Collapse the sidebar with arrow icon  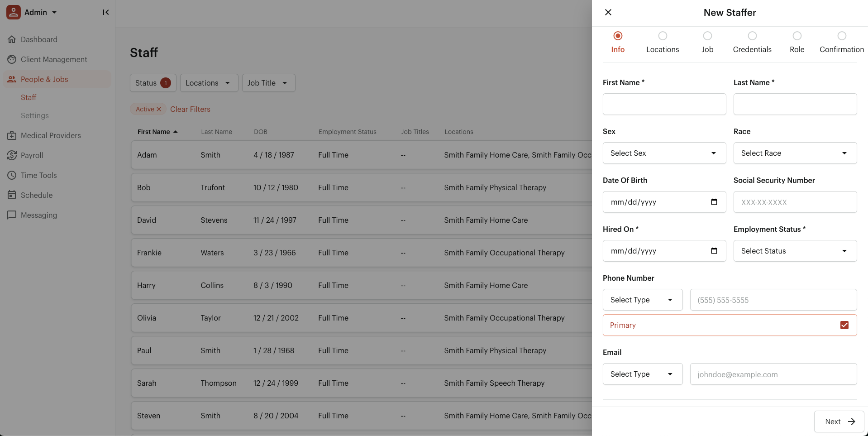click(x=105, y=12)
